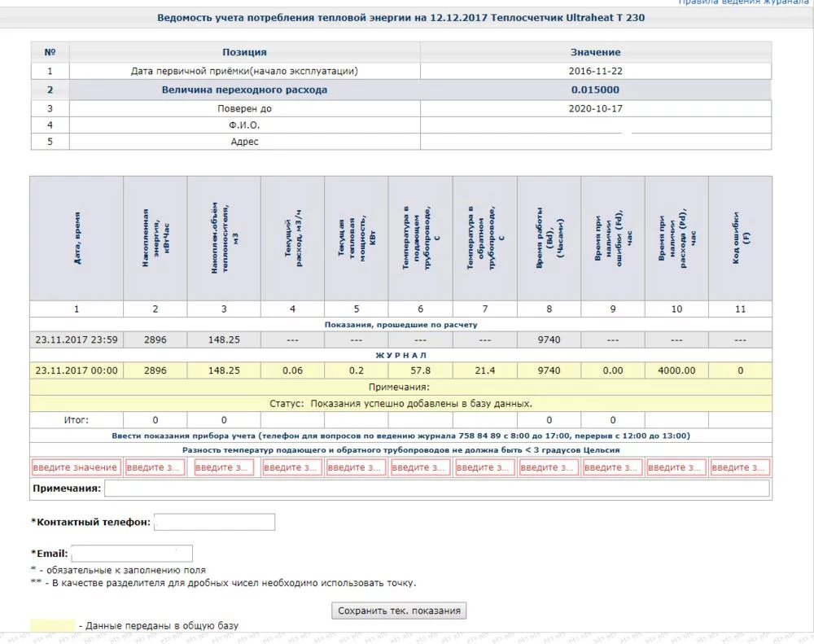Screen dimensions: 814x644
Task: Open the 'Правила ведения журнала' link
Action: [x=744, y=3]
